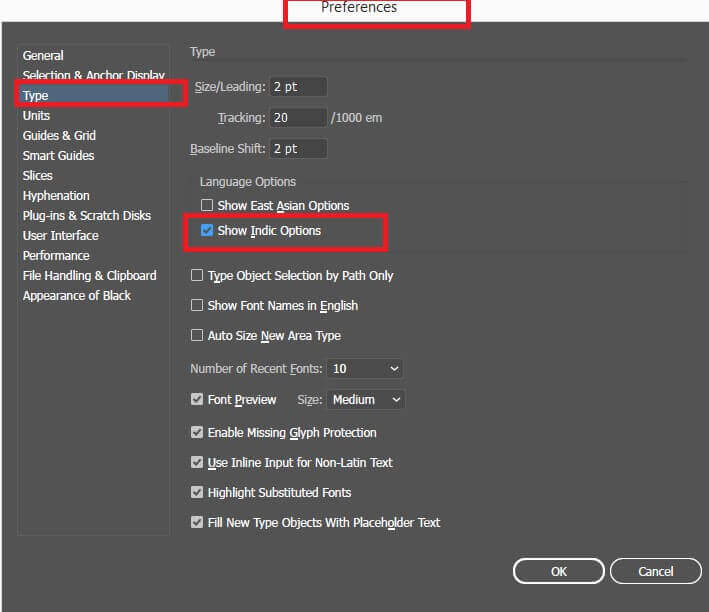Expand Font Preview Size dropdown

[x=365, y=400]
